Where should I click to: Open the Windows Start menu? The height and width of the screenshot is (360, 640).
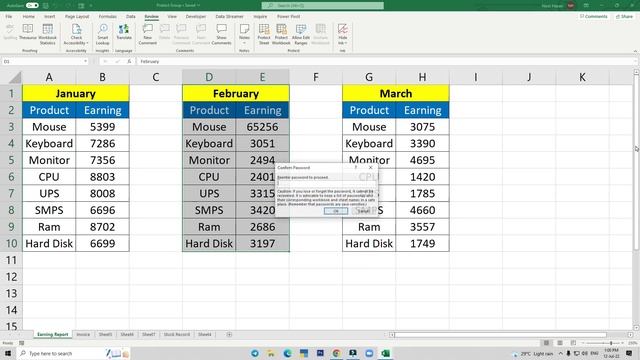point(8,353)
